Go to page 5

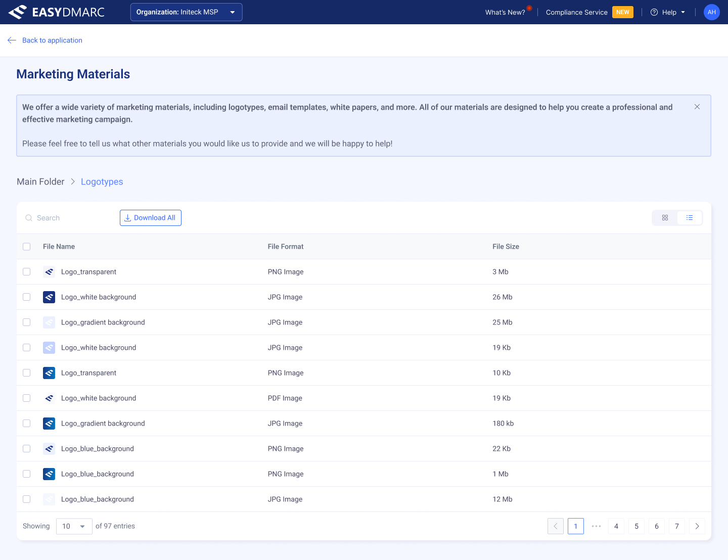[x=636, y=526]
